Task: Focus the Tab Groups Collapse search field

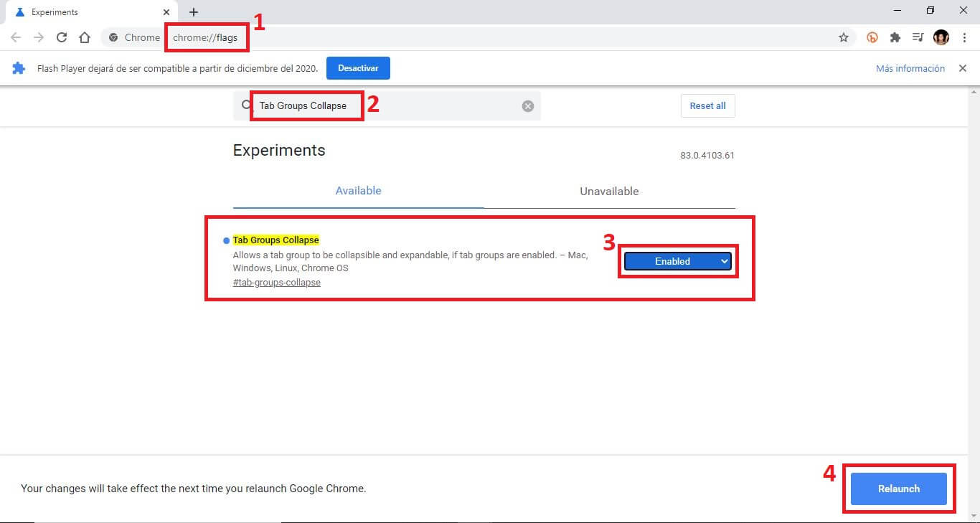Action: click(387, 105)
